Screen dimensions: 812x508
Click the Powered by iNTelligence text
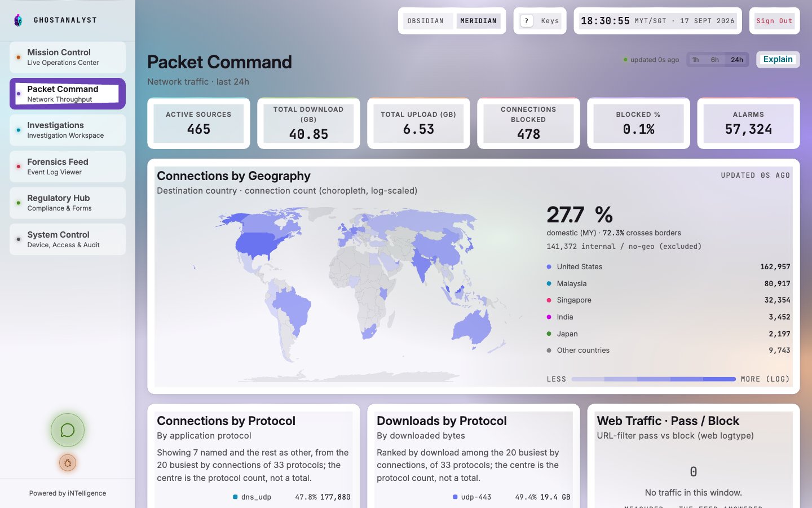click(x=68, y=493)
